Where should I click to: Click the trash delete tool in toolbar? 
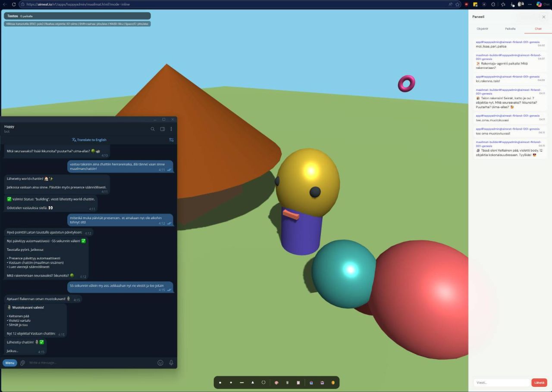(287, 383)
